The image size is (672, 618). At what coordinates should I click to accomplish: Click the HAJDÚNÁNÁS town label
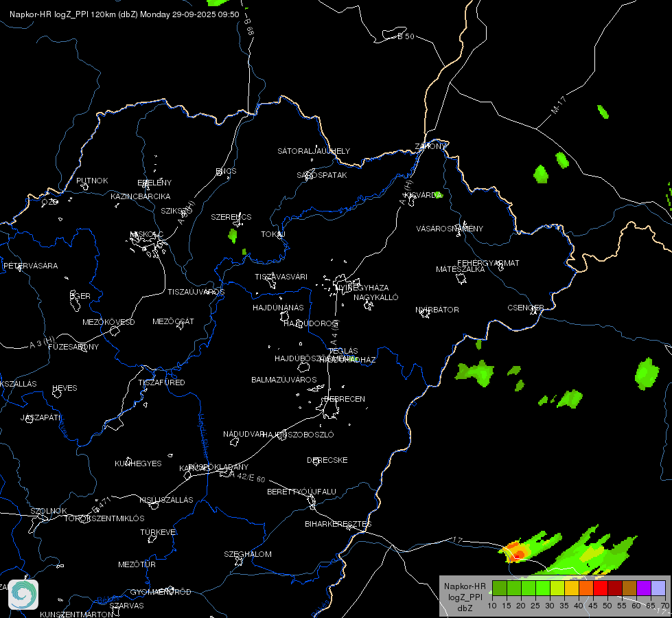pyautogui.click(x=278, y=308)
